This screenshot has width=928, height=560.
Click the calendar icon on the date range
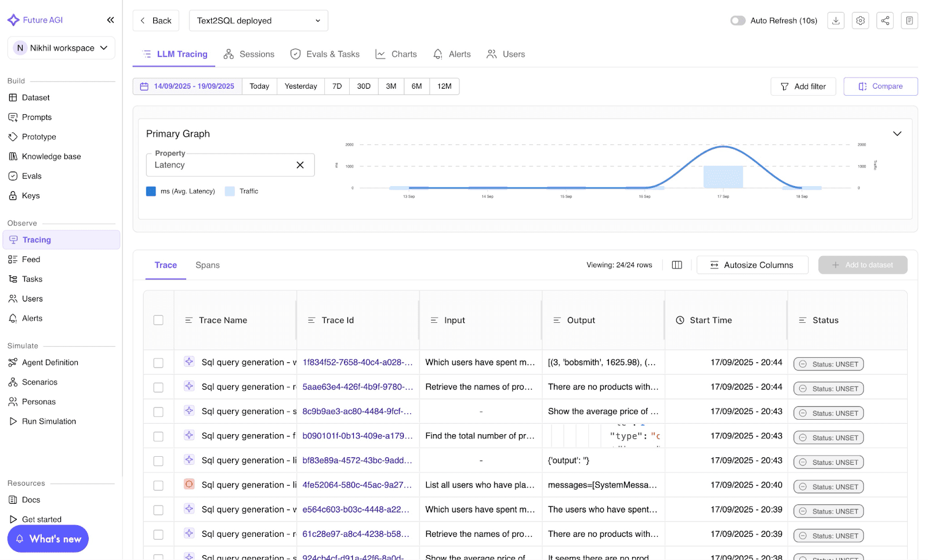coord(144,86)
